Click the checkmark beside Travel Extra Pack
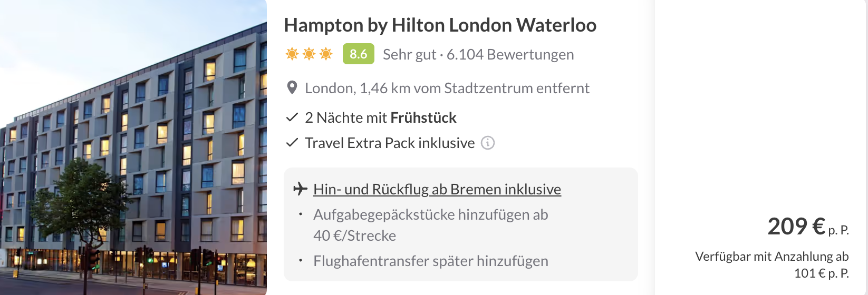The width and height of the screenshot is (868, 295). pyautogui.click(x=292, y=143)
